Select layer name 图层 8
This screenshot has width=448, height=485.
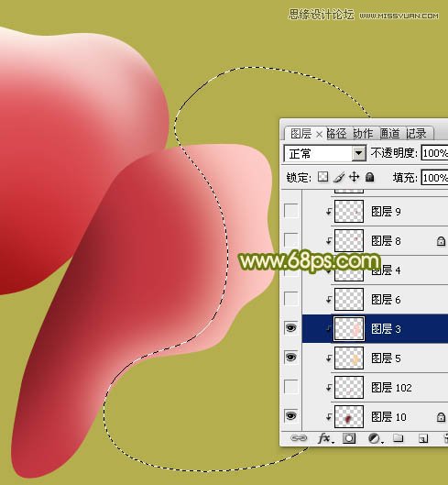coord(386,241)
